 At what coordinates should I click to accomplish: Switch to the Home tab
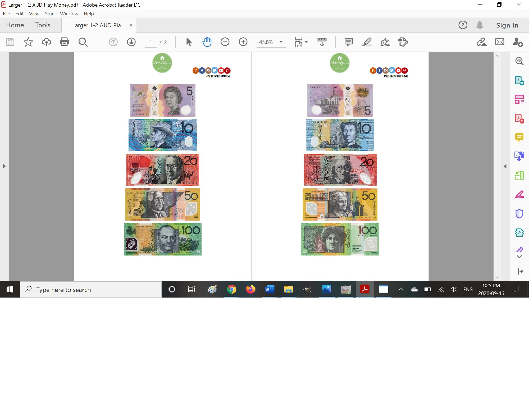pyautogui.click(x=15, y=25)
